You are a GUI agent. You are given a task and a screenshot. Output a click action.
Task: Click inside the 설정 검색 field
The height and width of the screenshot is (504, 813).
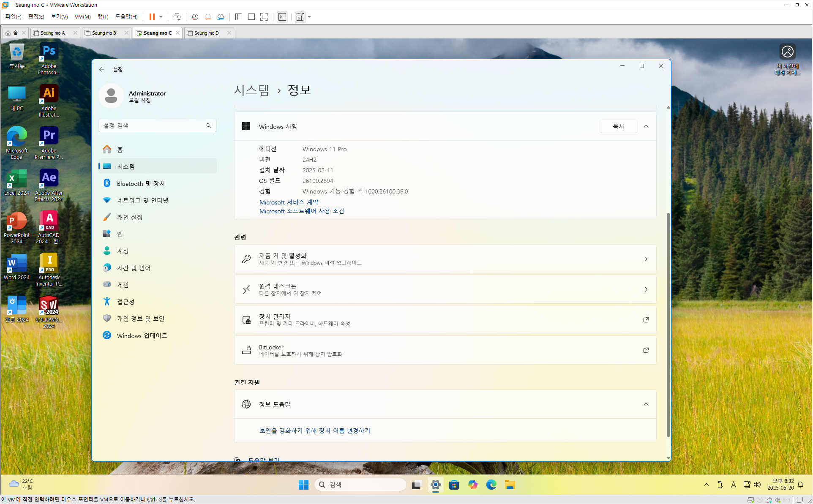[x=153, y=125]
